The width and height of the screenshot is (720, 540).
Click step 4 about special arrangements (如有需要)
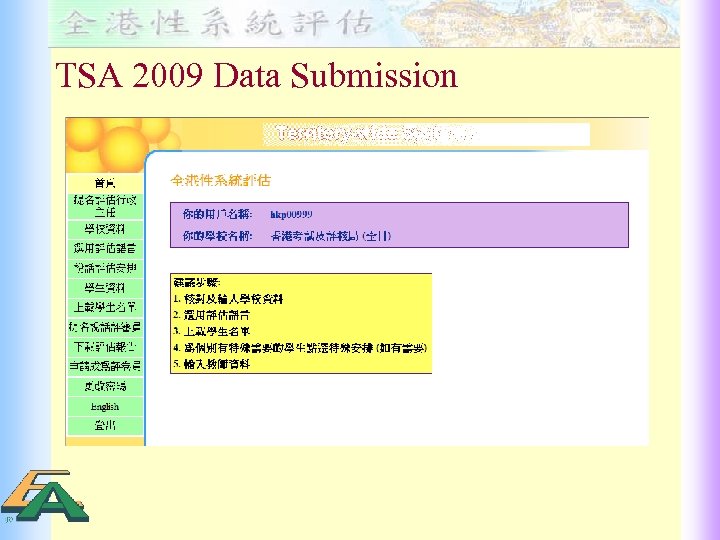pyautogui.click(x=300, y=348)
